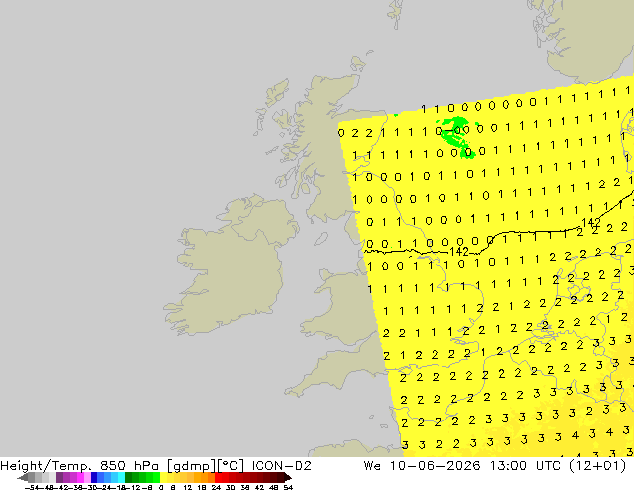634x490 pixels.
Task: Click the cyan swatch in the legend
Action: click(121, 477)
